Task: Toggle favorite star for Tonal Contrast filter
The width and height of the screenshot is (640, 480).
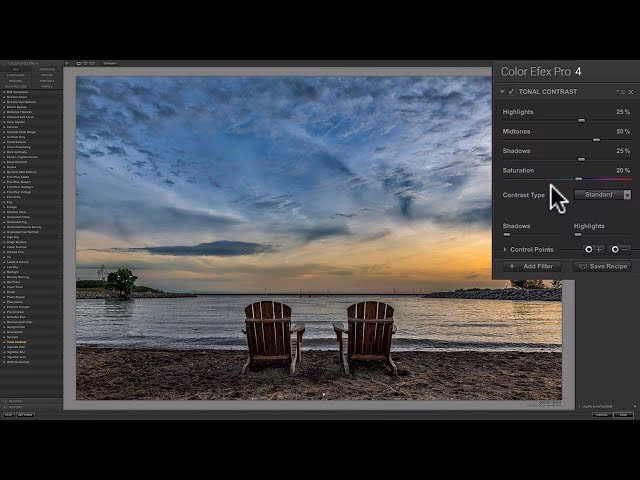Action: click(4, 342)
